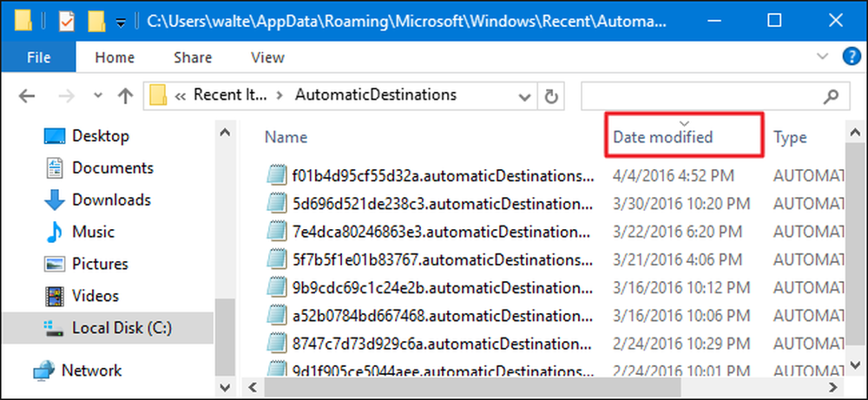Select Network in the navigation pane

91,370
